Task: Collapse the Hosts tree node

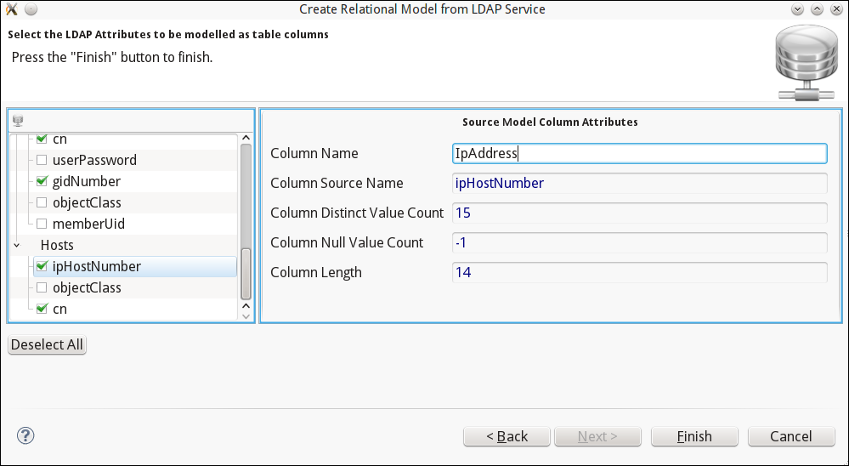Action: pyautogui.click(x=17, y=245)
